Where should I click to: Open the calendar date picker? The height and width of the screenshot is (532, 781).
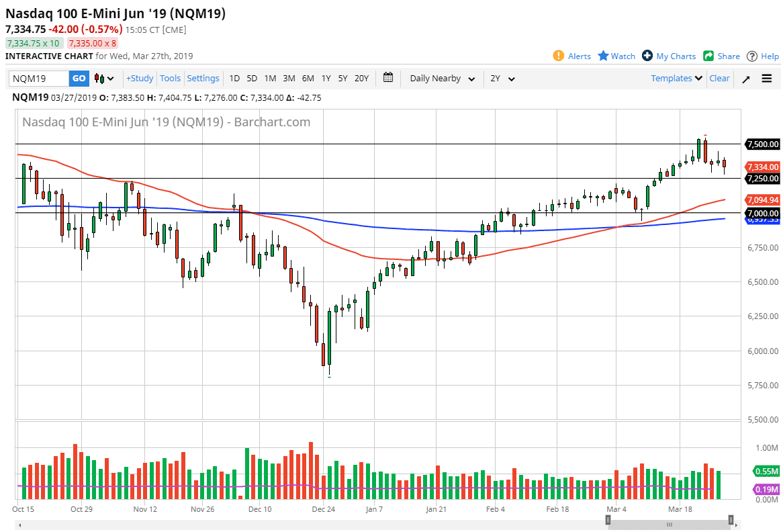click(388, 78)
